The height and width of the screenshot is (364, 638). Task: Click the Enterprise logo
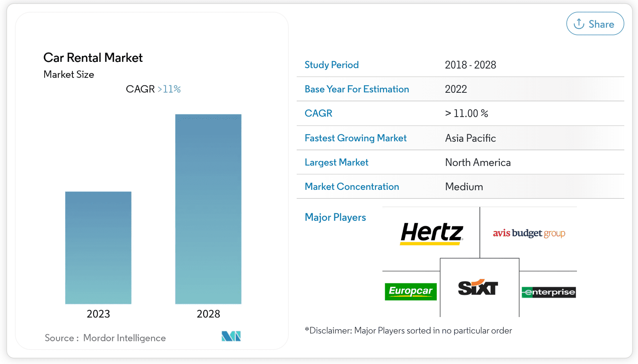(549, 292)
